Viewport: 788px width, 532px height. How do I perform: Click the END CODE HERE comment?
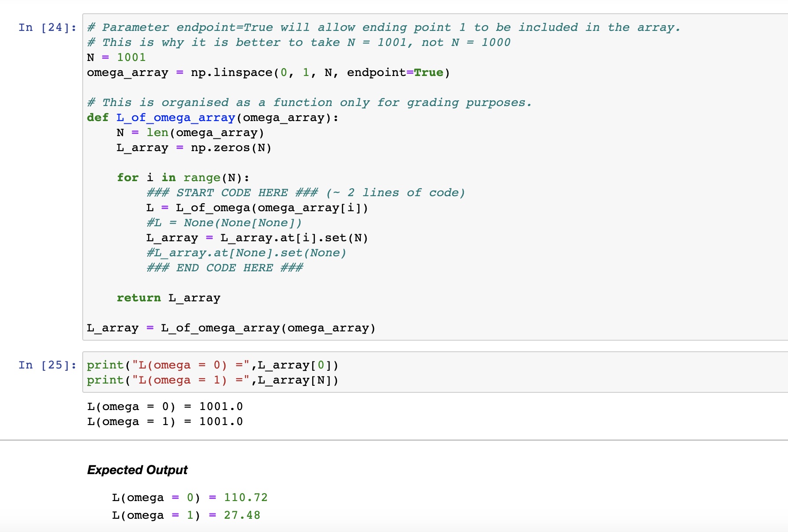(225, 267)
